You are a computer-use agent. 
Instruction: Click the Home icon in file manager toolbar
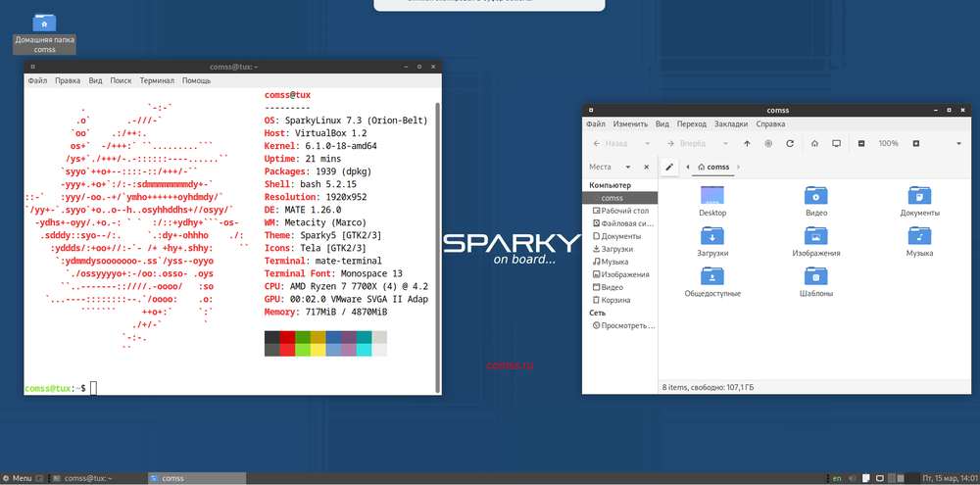pyautogui.click(x=814, y=143)
